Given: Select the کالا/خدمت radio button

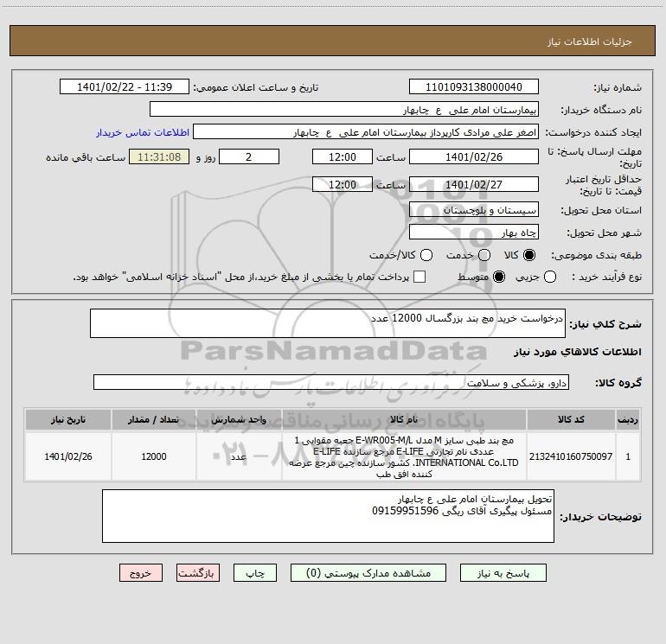Looking at the screenshot, I should pyautogui.click(x=426, y=255).
